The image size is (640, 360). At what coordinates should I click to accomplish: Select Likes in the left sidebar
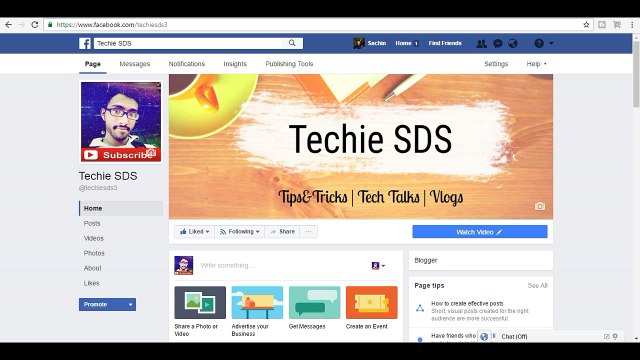click(91, 283)
